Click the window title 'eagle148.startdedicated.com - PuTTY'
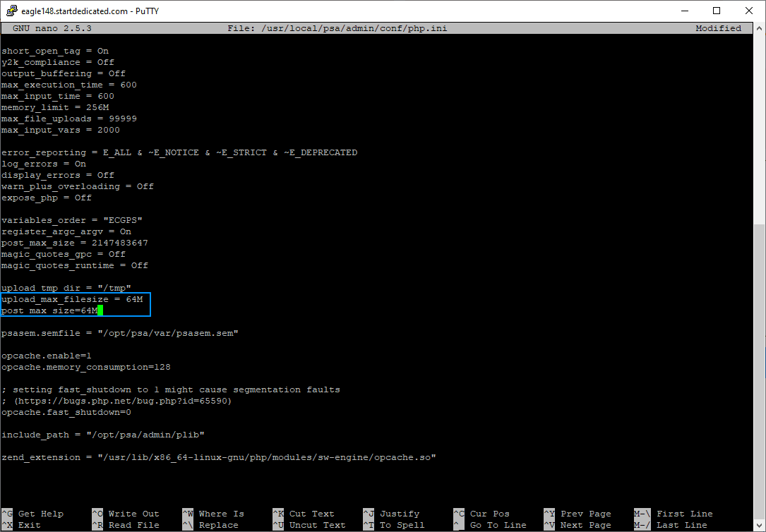Screen dimensions: 766x532 [90, 11]
